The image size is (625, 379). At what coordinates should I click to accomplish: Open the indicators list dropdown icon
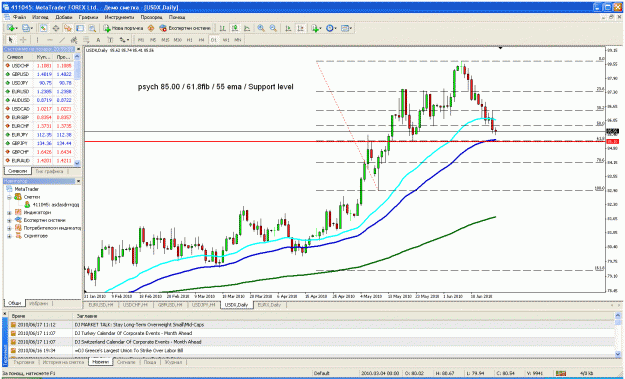(x=316, y=28)
